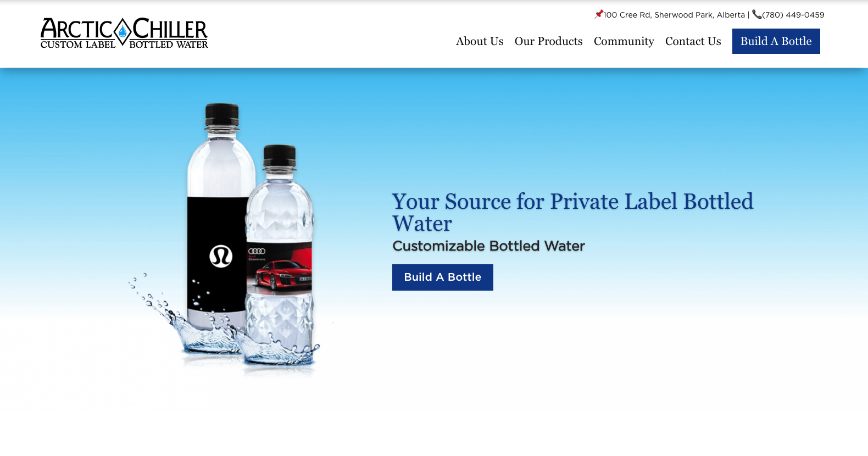Image resolution: width=868 pixels, height=456 pixels.
Task: Open the Our Products menu
Action: point(548,41)
